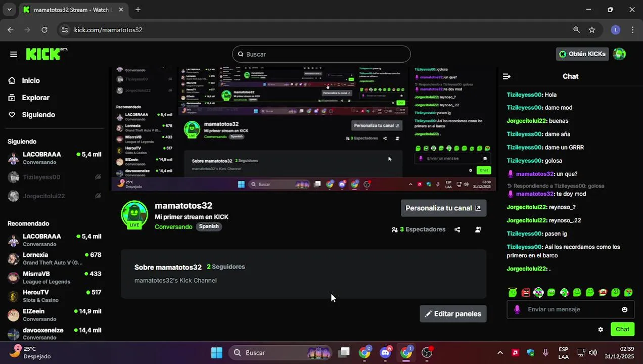Open the Windows Start menu
Viewport: 643px width, 364px height.
coord(217,352)
